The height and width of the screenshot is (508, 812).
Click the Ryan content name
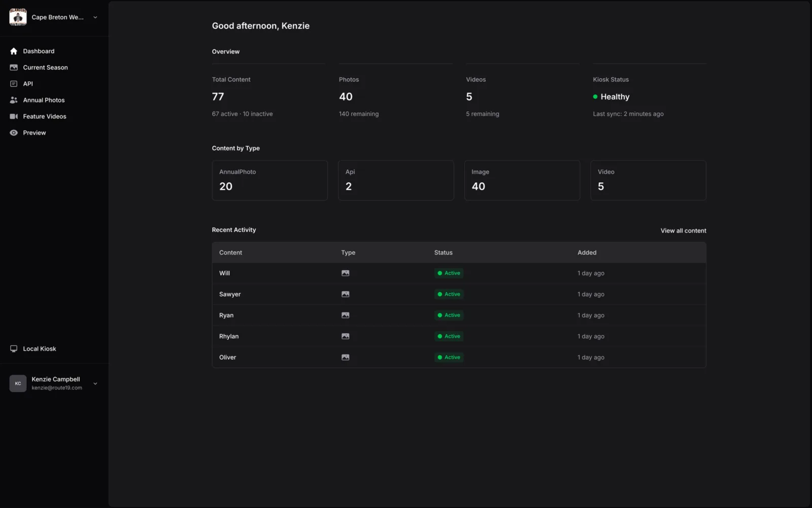pyautogui.click(x=226, y=315)
